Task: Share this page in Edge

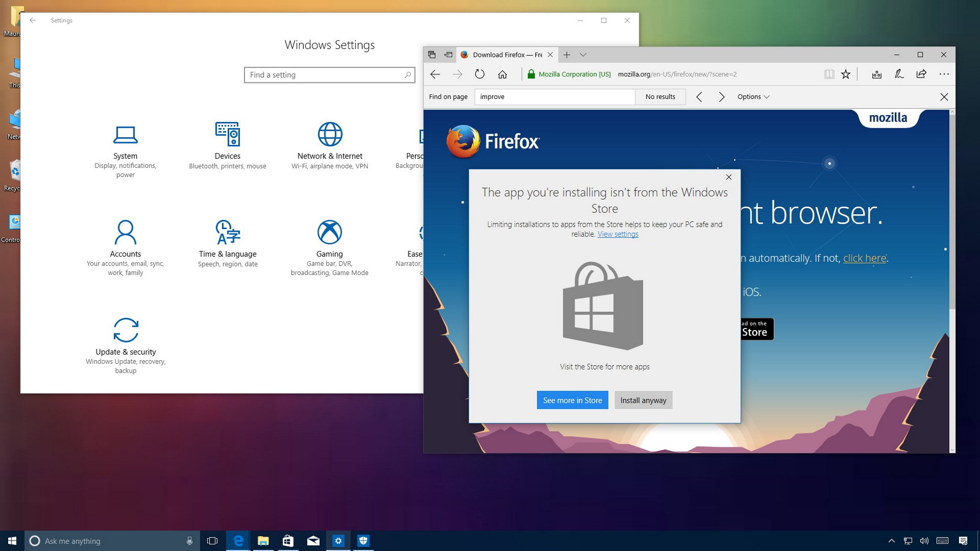Action: [921, 74]
